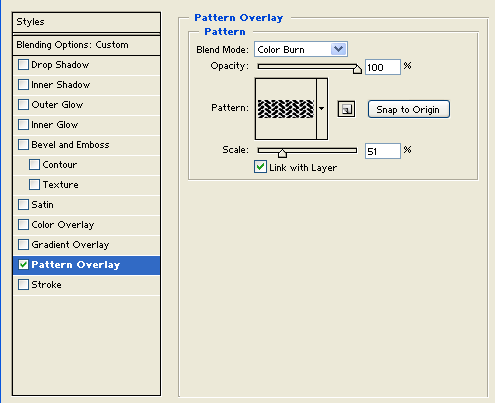Click the woven pattern thumbnail
This screenshot has width=495, height=403.
[286, 109]
